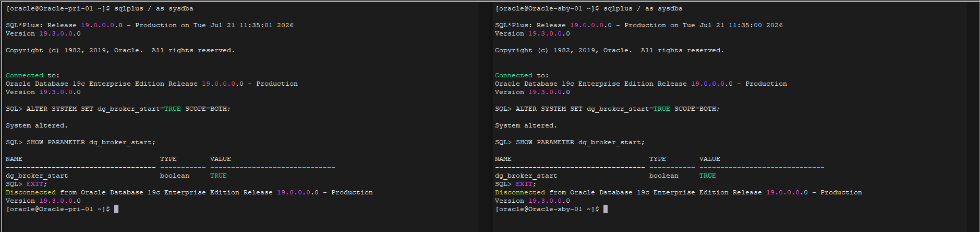Click 'SCOPE=BOTH;' in the primary ALTER SYSTEM command

point(208,109)
